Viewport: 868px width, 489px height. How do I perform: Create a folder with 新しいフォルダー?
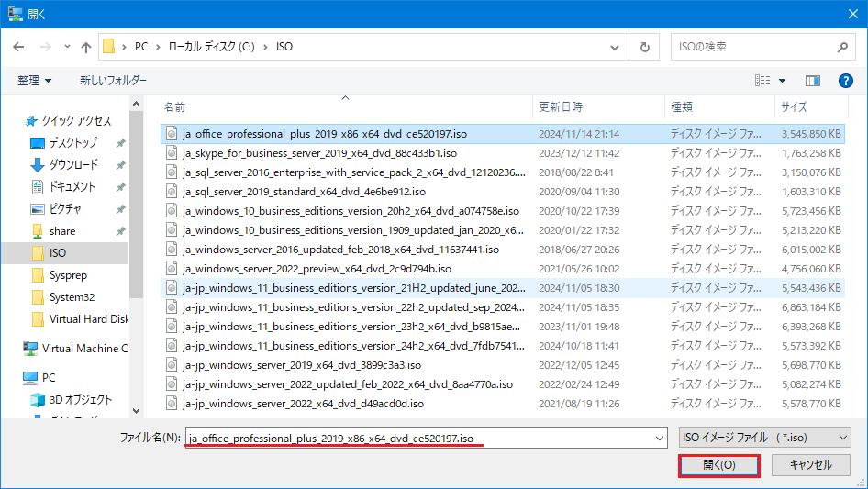pyautogui.click(x=114, y=81)
